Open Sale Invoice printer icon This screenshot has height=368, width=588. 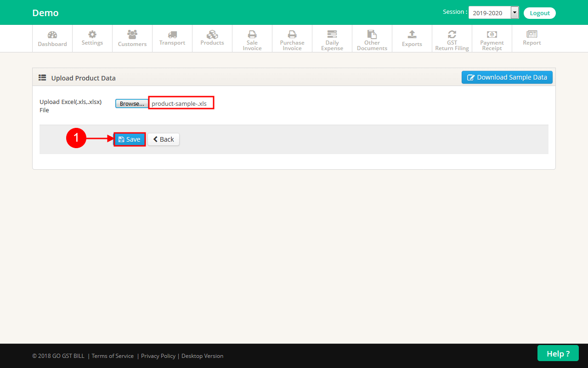coord(252,34)
